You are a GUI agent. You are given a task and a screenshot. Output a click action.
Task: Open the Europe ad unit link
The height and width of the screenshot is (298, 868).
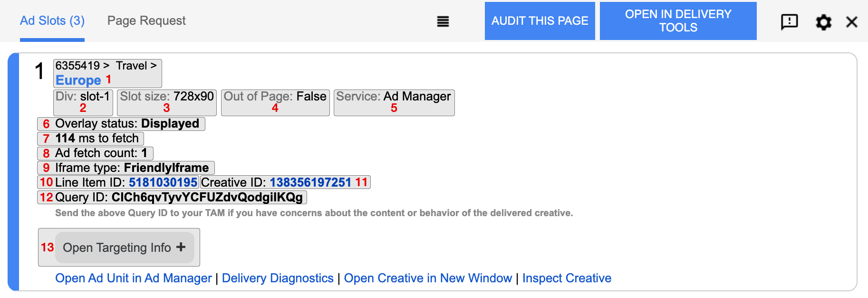pos(78,80)
